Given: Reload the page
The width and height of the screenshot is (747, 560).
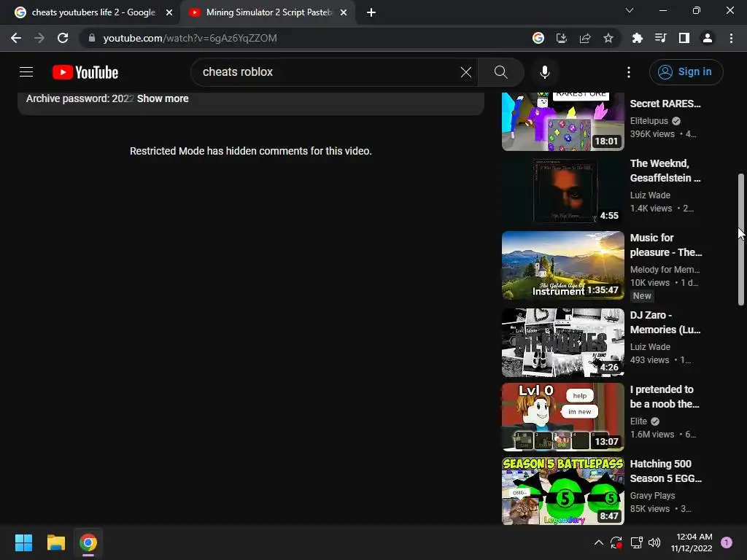Looking at the screenshot, I should click(x=63, y=38).
